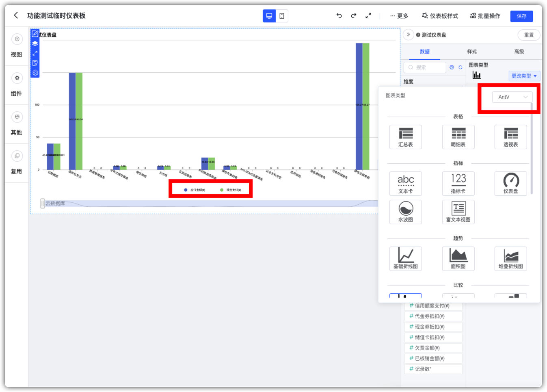Click the chart type popup scrollbar
This screenshot has width=547, height=392.
pos(532,149)
